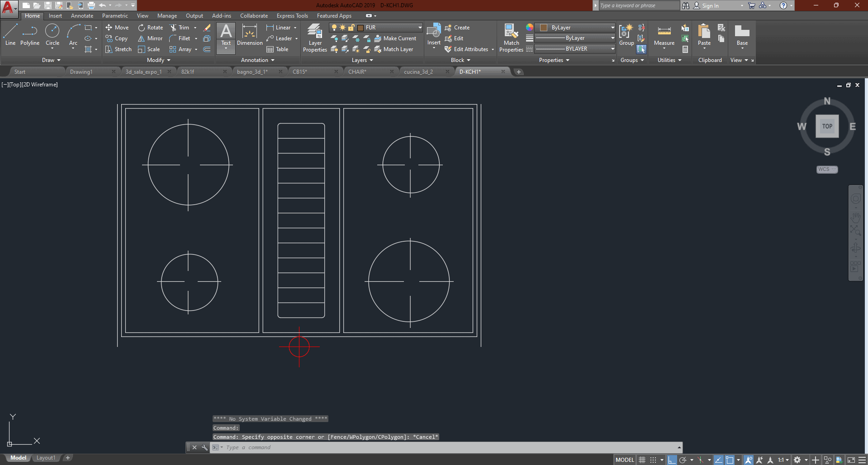Screen dimensions: 868x465
Task: Toggle Ortho mode in the status bar
Action: click(x=672, y=460)
